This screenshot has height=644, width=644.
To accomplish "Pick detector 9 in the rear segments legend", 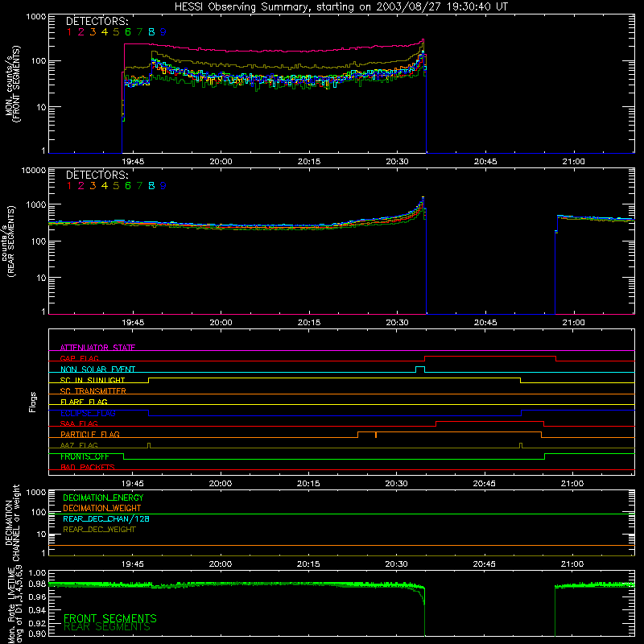I will pos(163,186).
